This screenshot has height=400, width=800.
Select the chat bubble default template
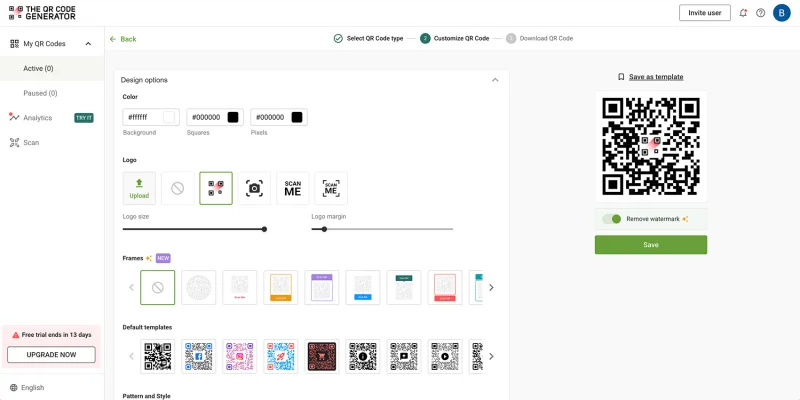[404, 356]
